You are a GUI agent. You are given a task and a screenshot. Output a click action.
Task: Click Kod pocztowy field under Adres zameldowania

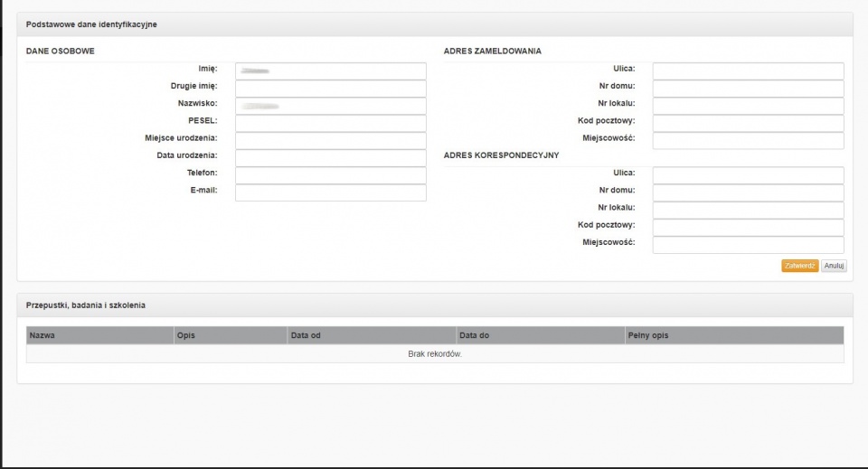point(749,123)
